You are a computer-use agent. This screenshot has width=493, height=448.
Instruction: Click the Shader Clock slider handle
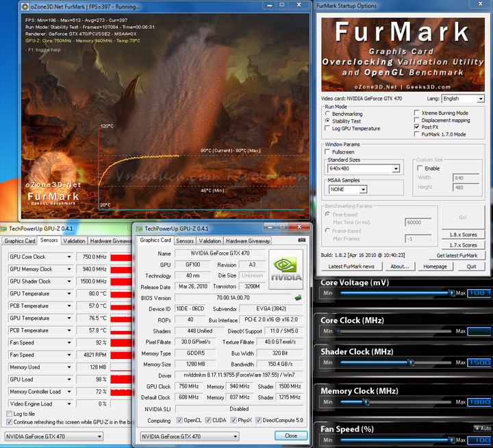pyautogui.click(x=411, y=362)
